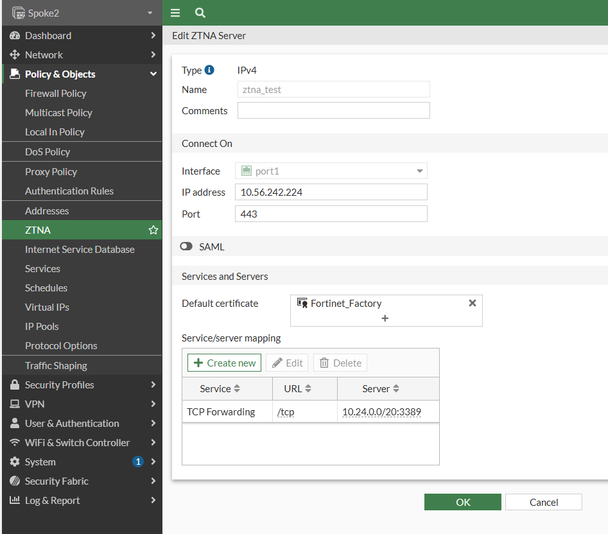Select the TCP Forwarding table row
This screenshot has width=608, height=534.
point(310,412)
